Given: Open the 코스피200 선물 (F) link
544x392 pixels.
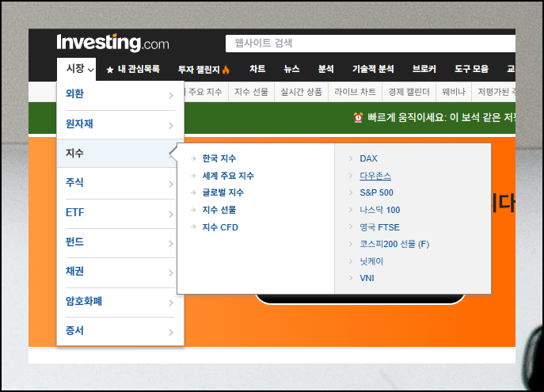Looking at the screenshot, I should coord(394,244).
